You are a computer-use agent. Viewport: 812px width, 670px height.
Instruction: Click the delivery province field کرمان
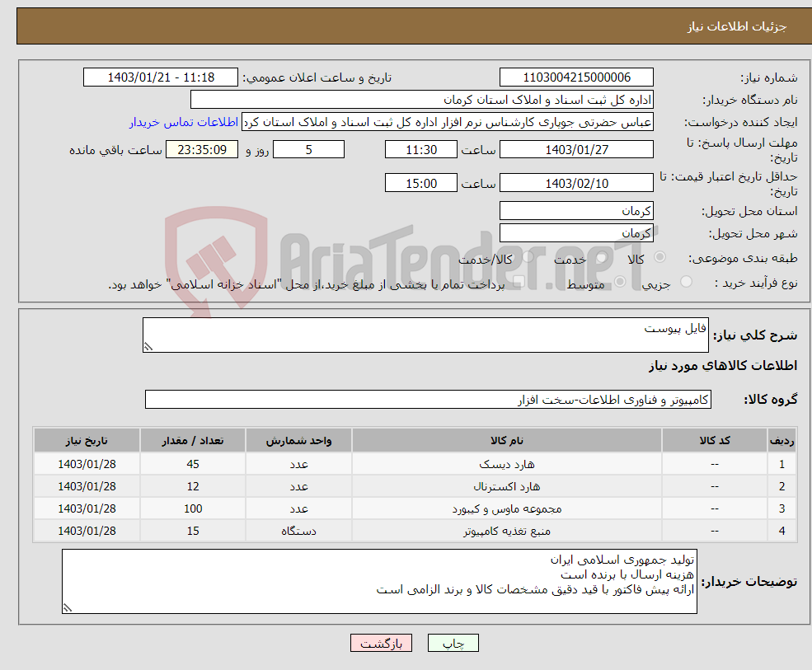click(x=576, y=211)
